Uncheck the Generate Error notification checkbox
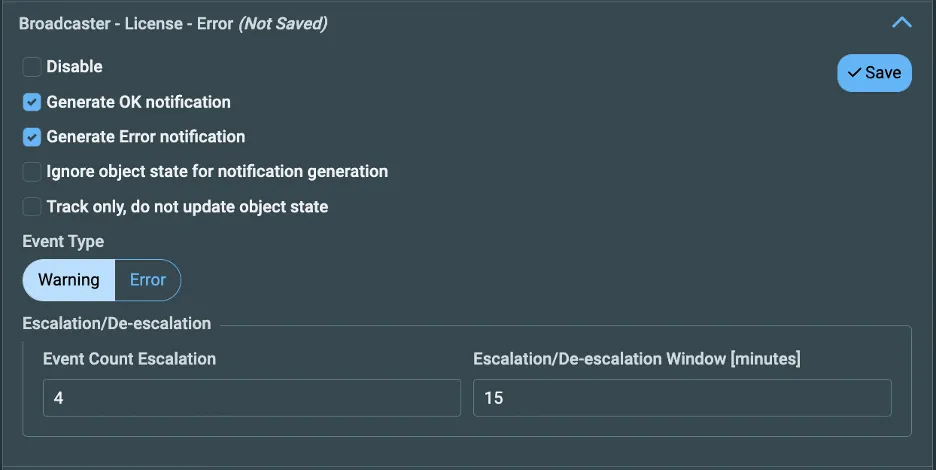 tap(32, 137)
